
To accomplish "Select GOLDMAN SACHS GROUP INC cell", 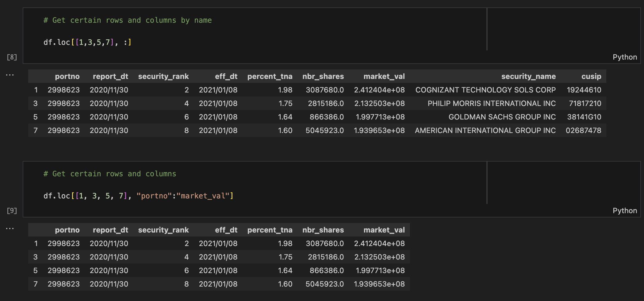I will coord(502,117).
